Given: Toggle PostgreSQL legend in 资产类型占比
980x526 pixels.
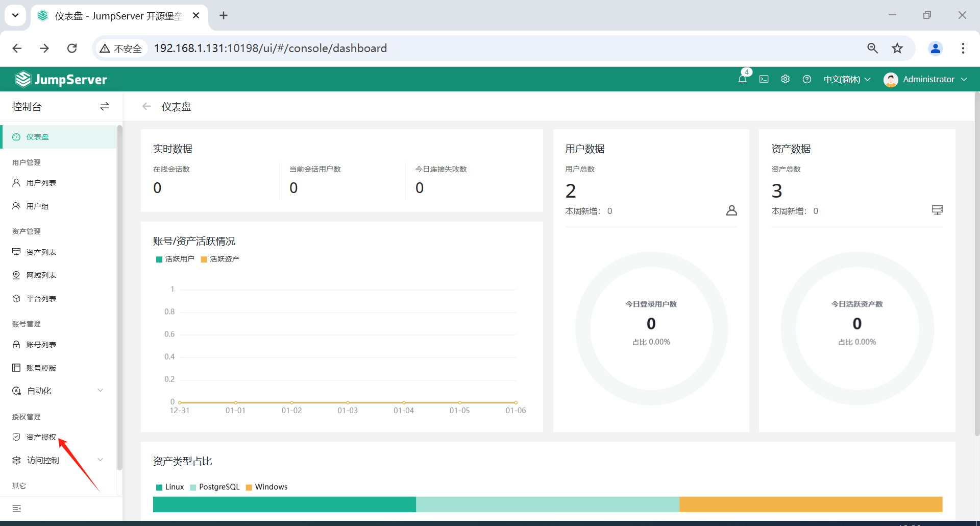Looking at the screenshot, I should pyautogui.click(x=214, y=487).
